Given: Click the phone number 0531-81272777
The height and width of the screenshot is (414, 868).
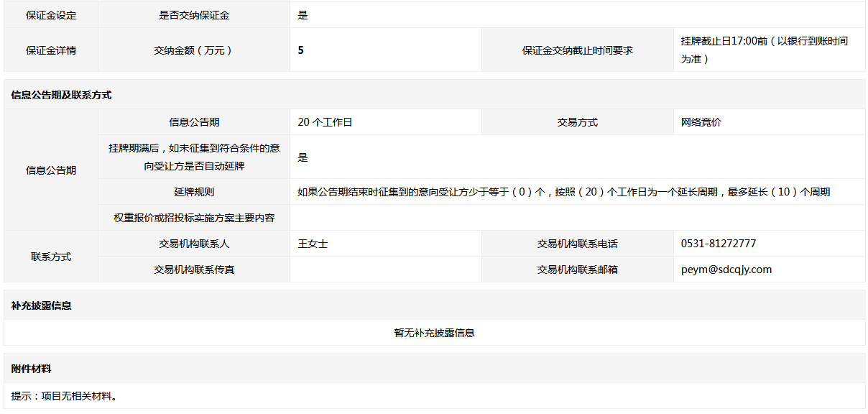Looking at the screenshot, I should 719,244.
